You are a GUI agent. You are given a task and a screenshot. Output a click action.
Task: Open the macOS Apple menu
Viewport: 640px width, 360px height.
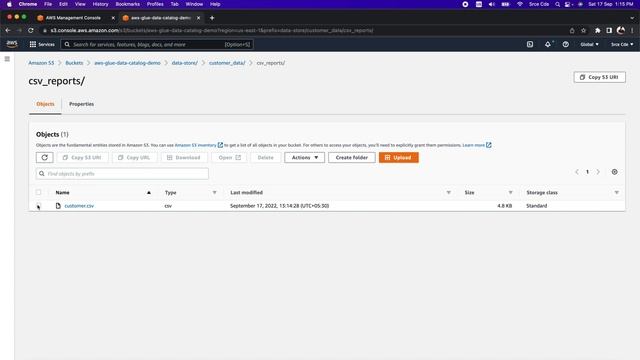(x=9, y=4)
